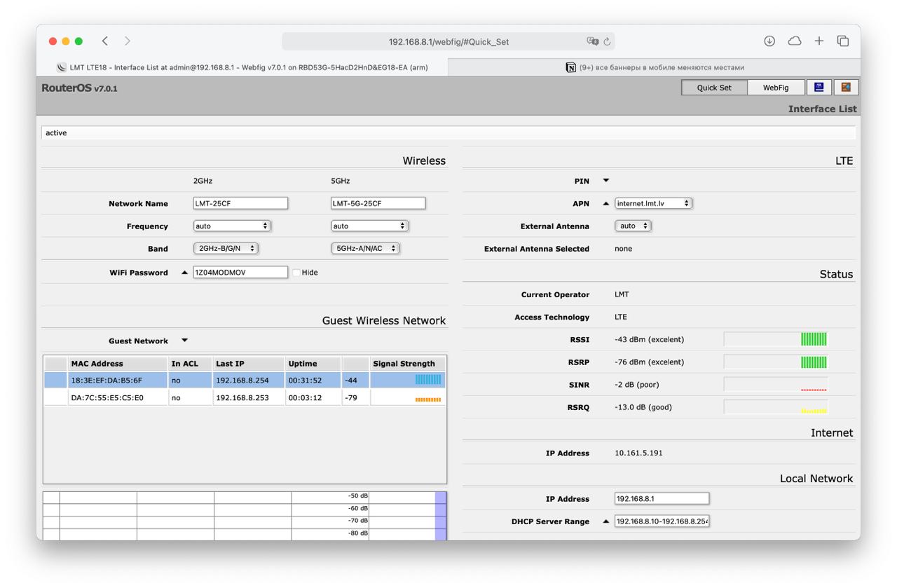The width and height of the screenshot is (897, 588).
Task: Click the Safari address bar
Action: pyautogui.click(x=448, y=41)
